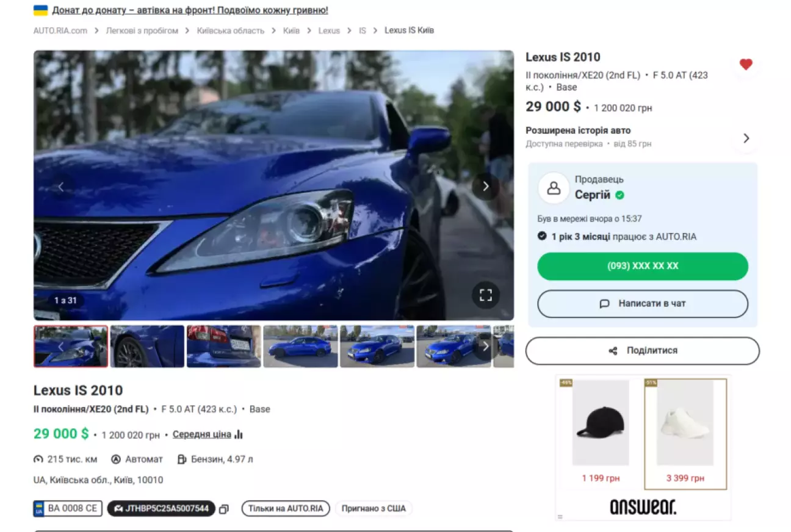
Task: Add listing to favorites with heart icon
Action: coord(745,65)
